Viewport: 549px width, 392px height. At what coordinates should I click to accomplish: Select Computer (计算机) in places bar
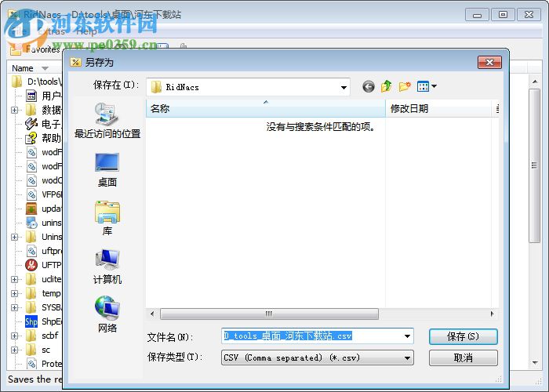tap(107, 267)
